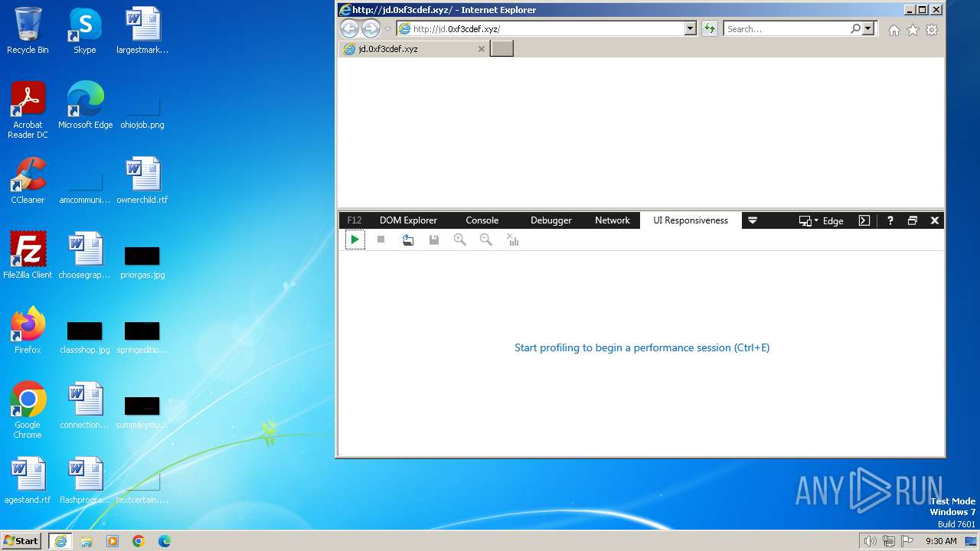Click Internet Explorer's forward arrow

371,29
